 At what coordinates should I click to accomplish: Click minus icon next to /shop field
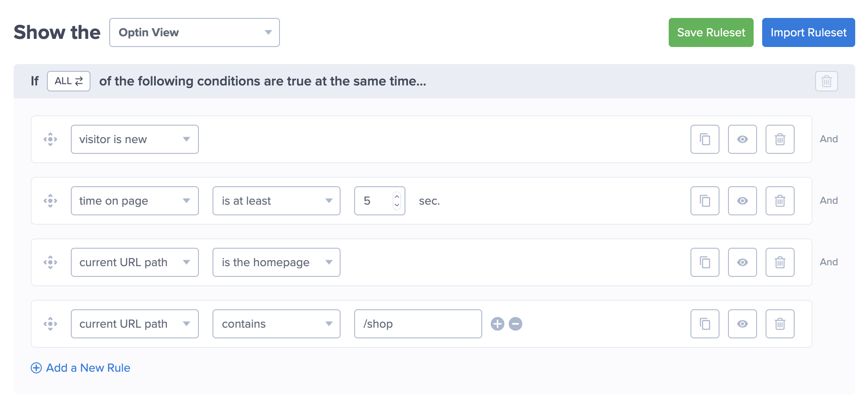516,324
